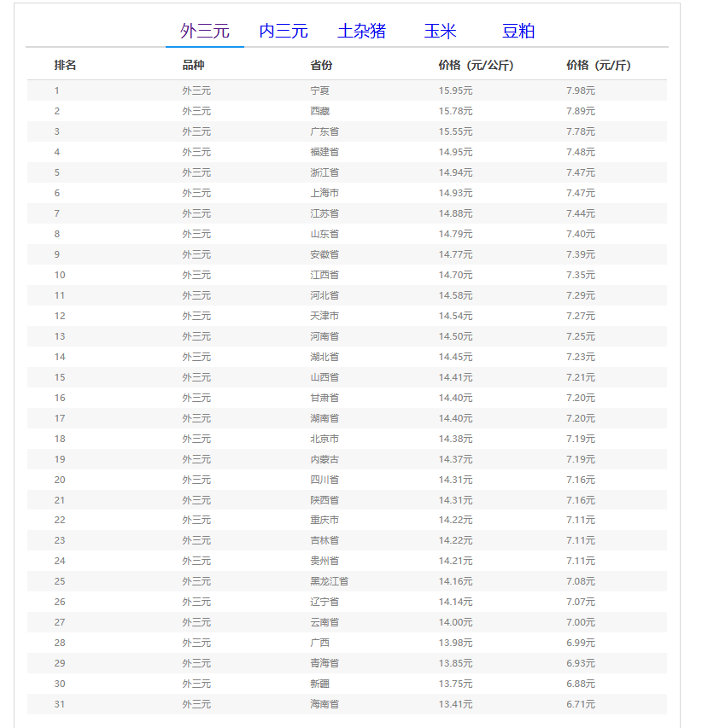
Task: Select province cell 云南省
Action: 325,621
